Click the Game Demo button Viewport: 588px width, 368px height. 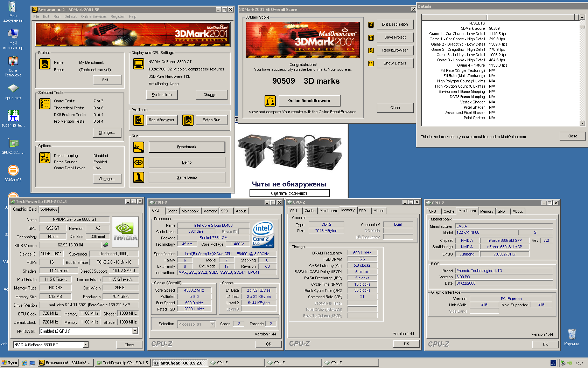[x=187, y=177]
